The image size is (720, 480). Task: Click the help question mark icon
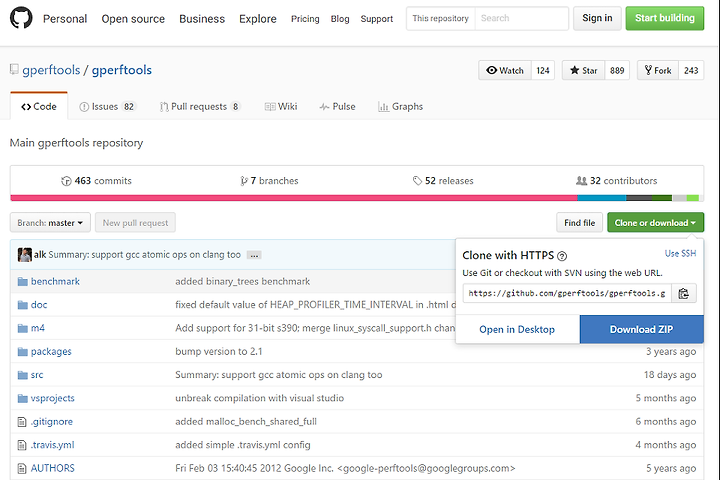[562, 256]
